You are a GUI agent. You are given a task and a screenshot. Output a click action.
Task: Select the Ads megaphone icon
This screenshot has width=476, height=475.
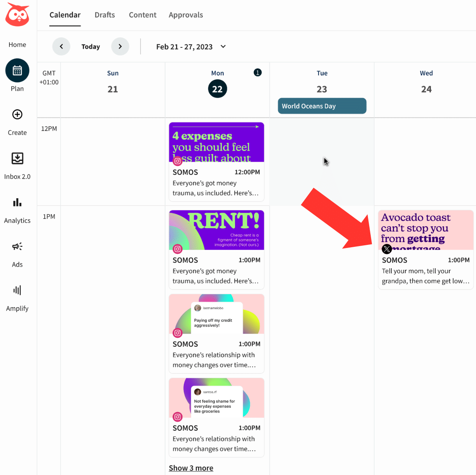point(17,246)
